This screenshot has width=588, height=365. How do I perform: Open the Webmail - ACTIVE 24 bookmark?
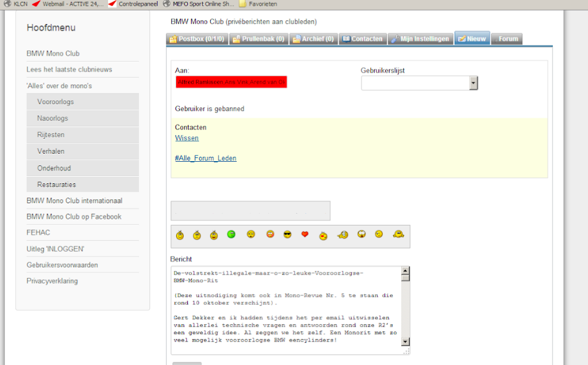pyautogui.click(x=68, y=4)
